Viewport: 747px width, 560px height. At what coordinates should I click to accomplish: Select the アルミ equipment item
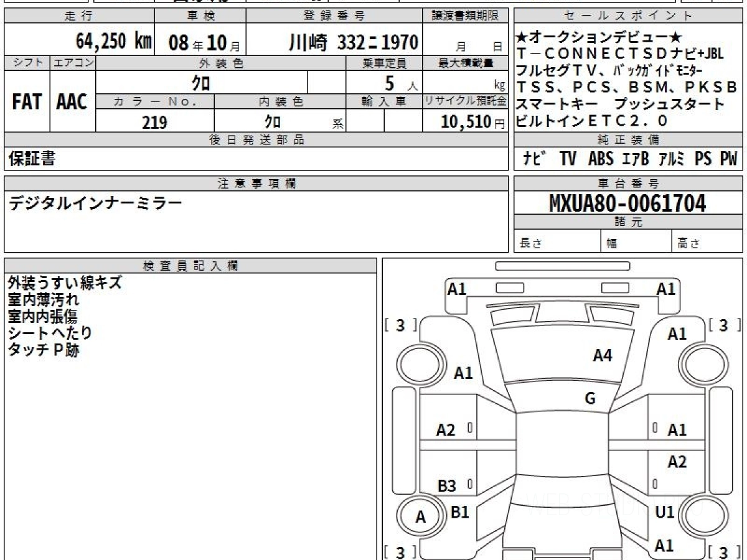click(x=672, y=159)
